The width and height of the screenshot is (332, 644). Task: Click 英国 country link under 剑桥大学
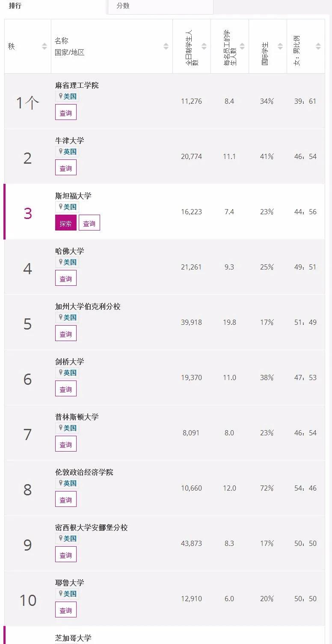(x=70, y=373)
